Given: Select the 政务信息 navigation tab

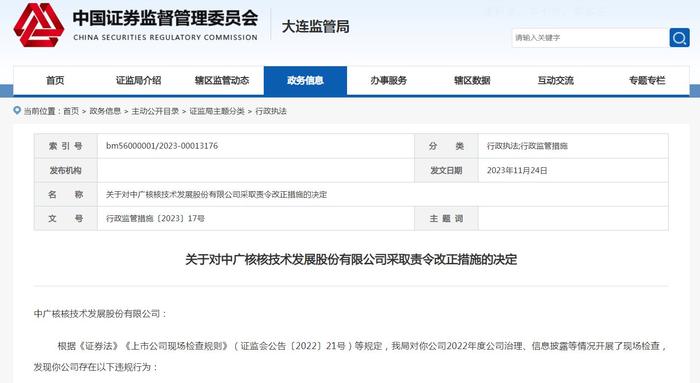Looking at the screenshot, I should tap(305, 81).
